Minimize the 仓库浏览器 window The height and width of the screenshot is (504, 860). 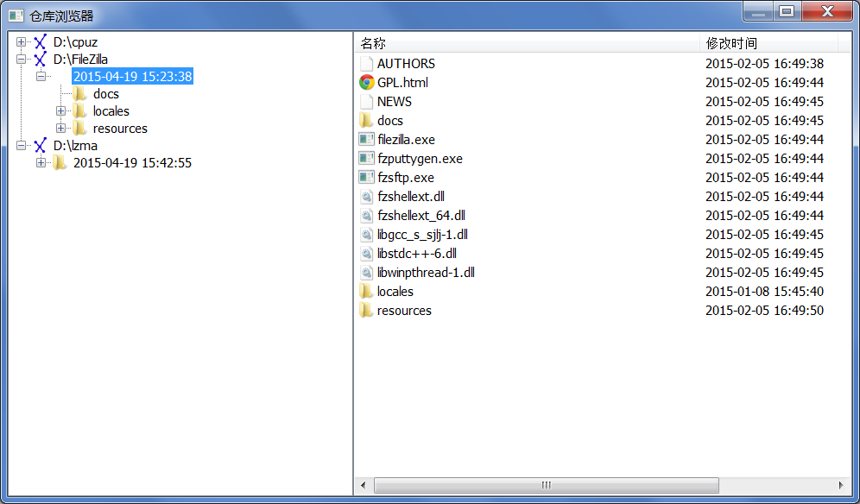tap(758, 11)
